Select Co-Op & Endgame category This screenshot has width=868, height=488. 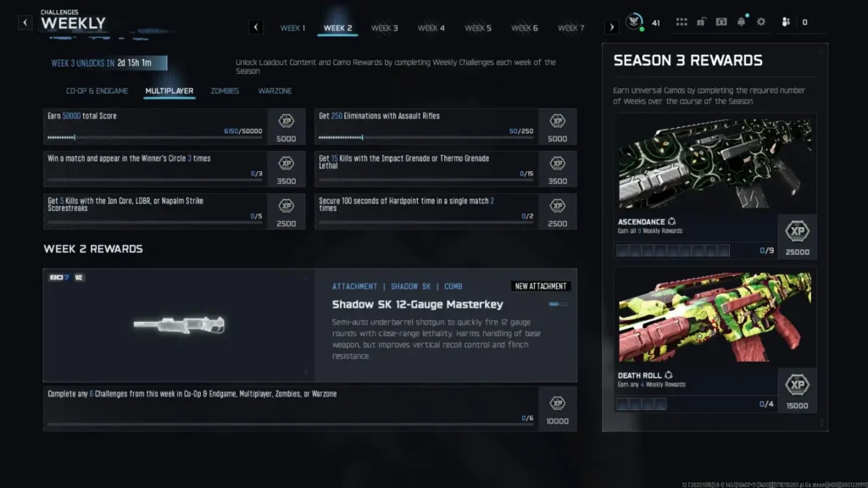click(97, 91)
